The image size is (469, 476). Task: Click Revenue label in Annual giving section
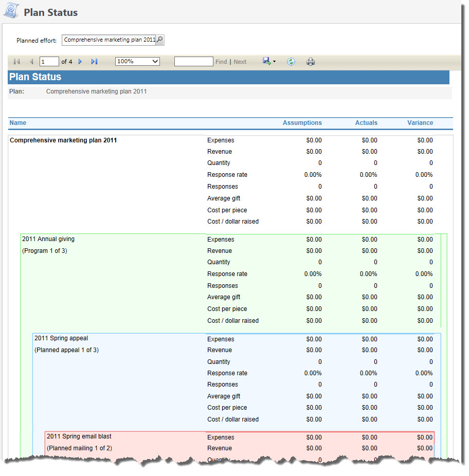click(220, 251)
